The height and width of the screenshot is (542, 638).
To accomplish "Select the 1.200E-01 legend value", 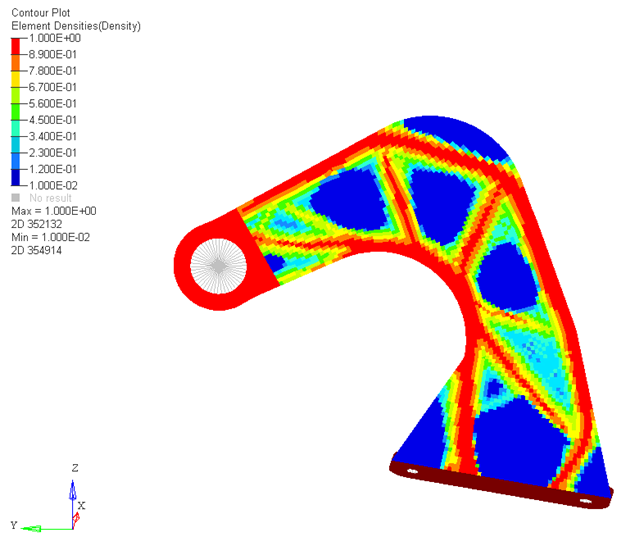I will tap(53, 169).
